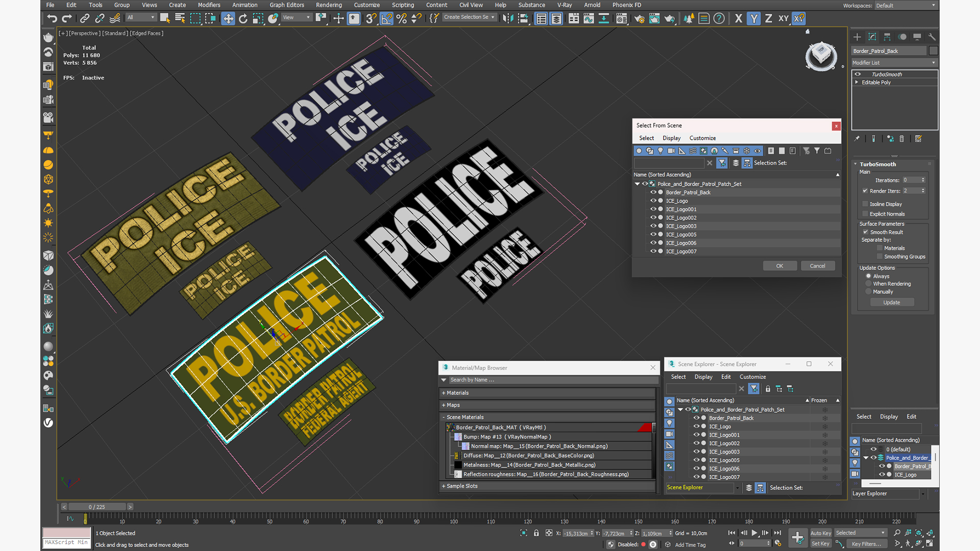This screenshot has height=551, width=980.
Task: Enable Separate by Materials checkbox
Action: pyautogui.click(x=879, y=248)
